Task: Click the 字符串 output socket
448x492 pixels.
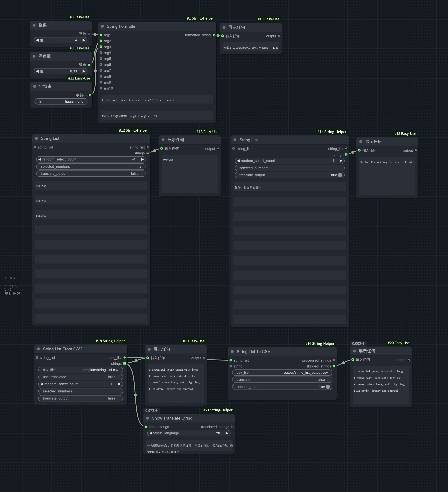Action: (90, 95)
